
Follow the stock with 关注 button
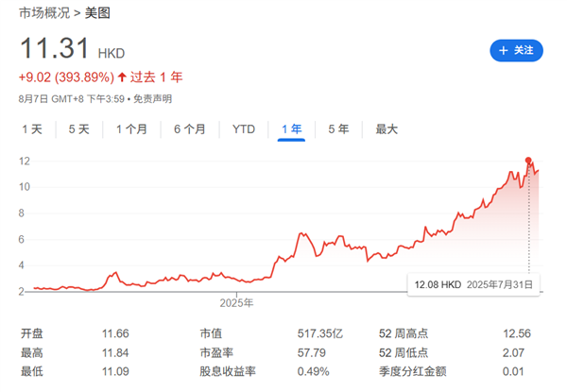coord(516,50)
